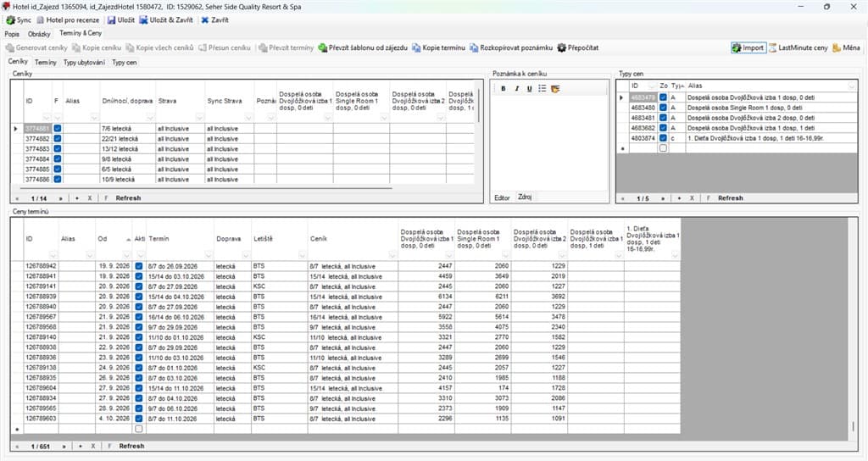This screenshot has width=868, height=461.
Task: Open LastMinute ceny hourglass icon
Action: tap(773, 47)
